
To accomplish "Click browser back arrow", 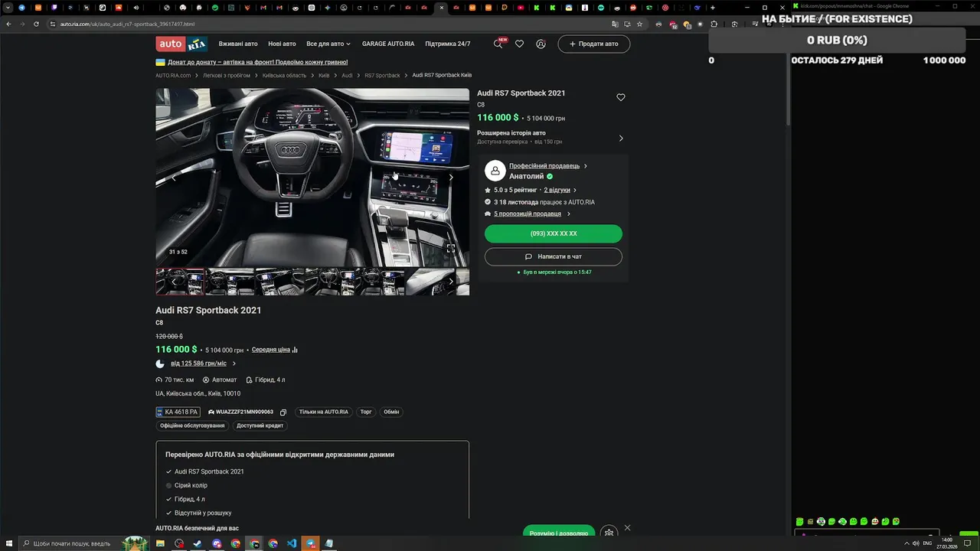I will coord(8,24).
